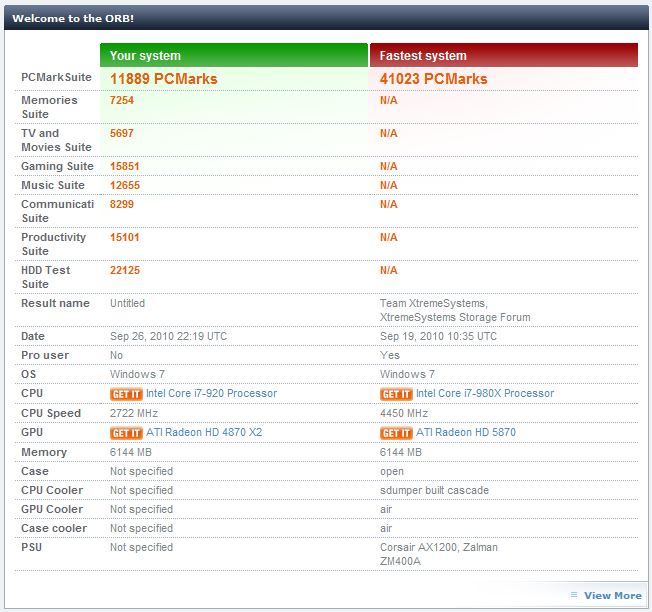Click the Corsair AX1200, Zalman ZM400A text
Viewport: 652px width, 612px height.
439,554
